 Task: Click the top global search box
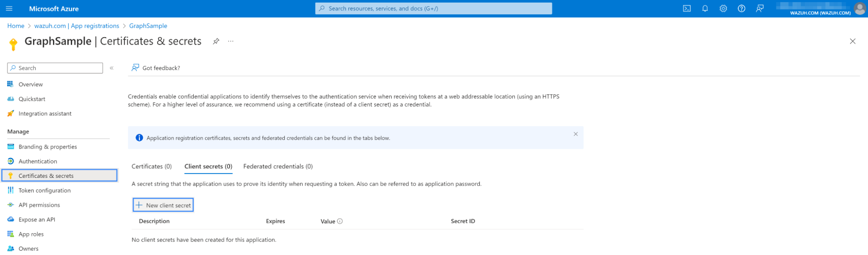[x=433, y=9]
